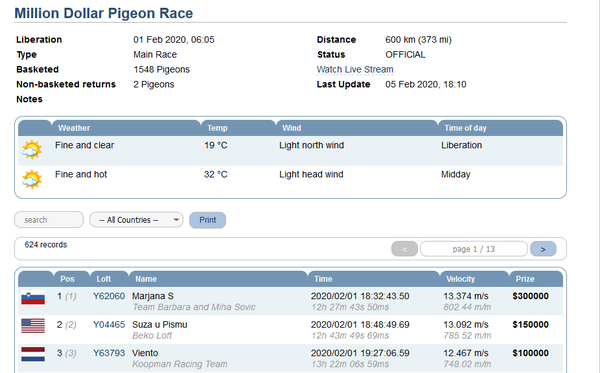Click the United States flag icon

(x=33, y=326)
